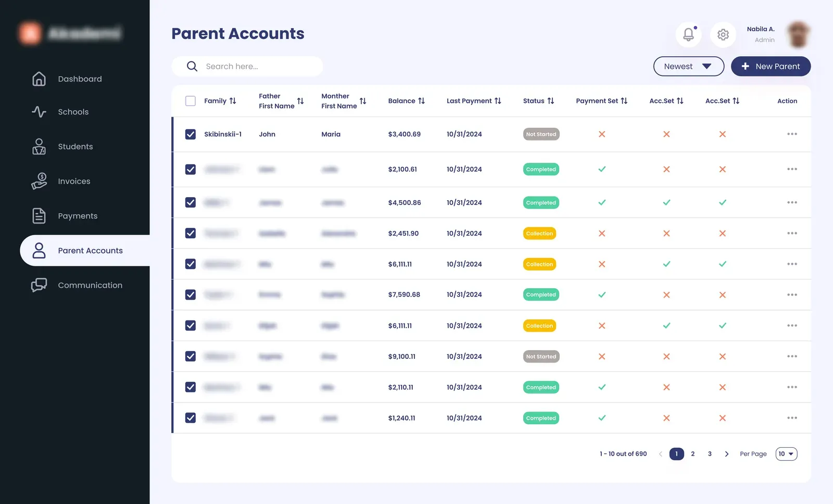Uncheck the $1,240.11 row checkbox
The height and width of the screenshot is (504, 833).
[x=191, y=418]
